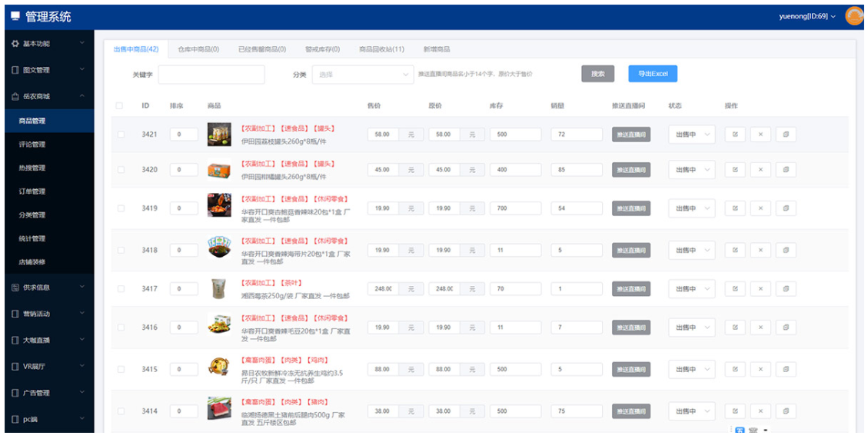Expand 供求信息 sidebar menu
The width and height of the screenshot is (868, 439).
48,288
